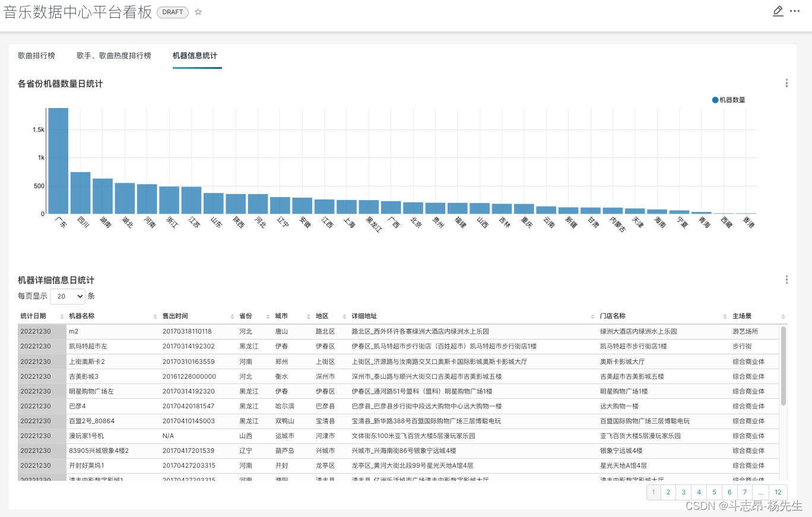Sort table by 主场景 column
The height and width of the screenshot is (517, 812).
[x=759, y=316]
